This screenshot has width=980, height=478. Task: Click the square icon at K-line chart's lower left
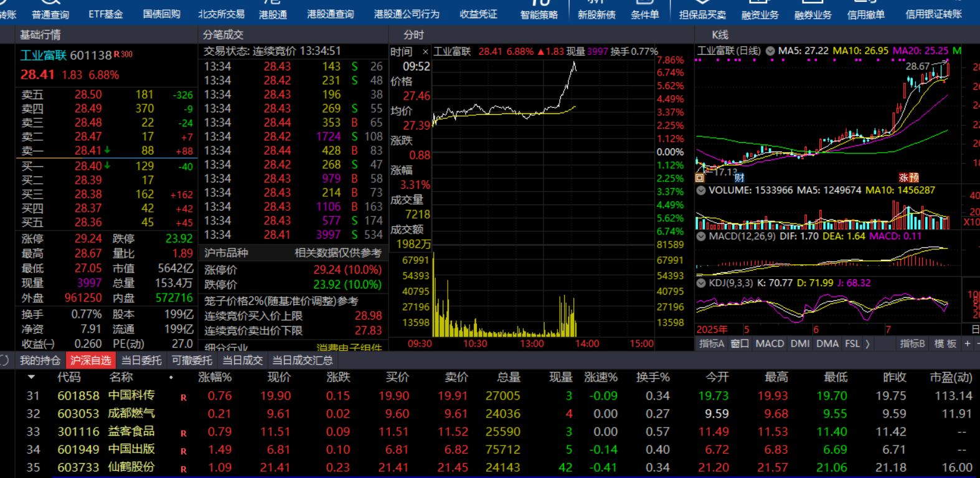coord(700,178)
